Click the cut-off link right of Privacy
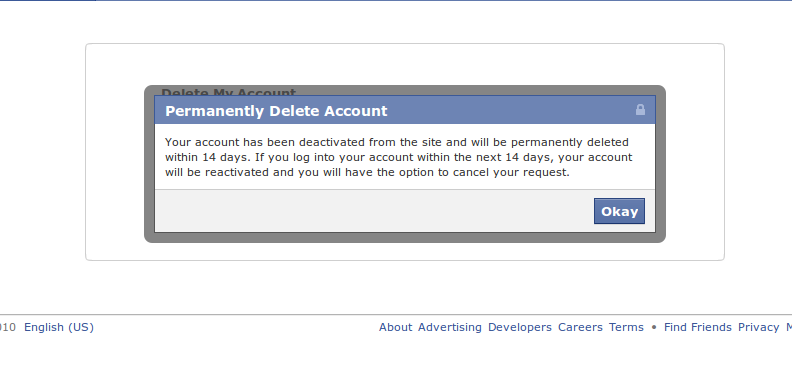 pyautogui.click(x=788, y=327)
